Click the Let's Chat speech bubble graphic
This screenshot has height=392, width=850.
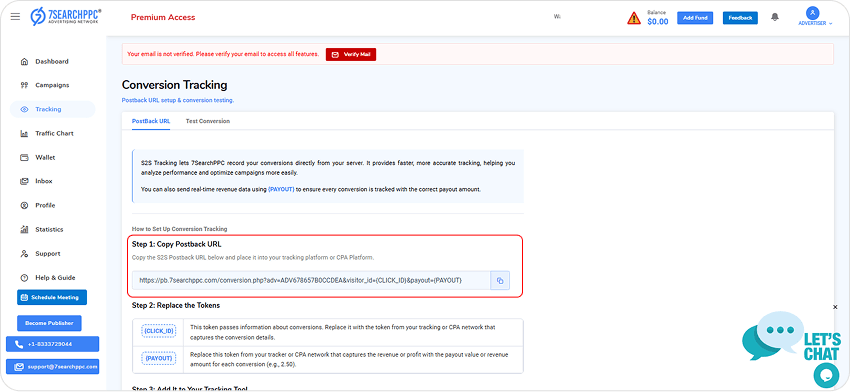pyautogui.click(x=773, y=336)
